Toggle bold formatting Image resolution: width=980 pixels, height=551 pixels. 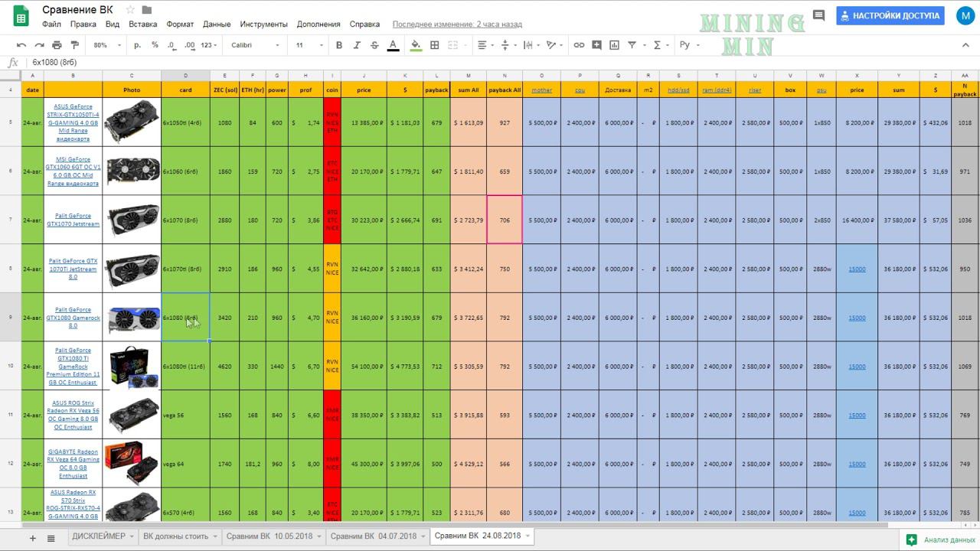click(339, 45)
